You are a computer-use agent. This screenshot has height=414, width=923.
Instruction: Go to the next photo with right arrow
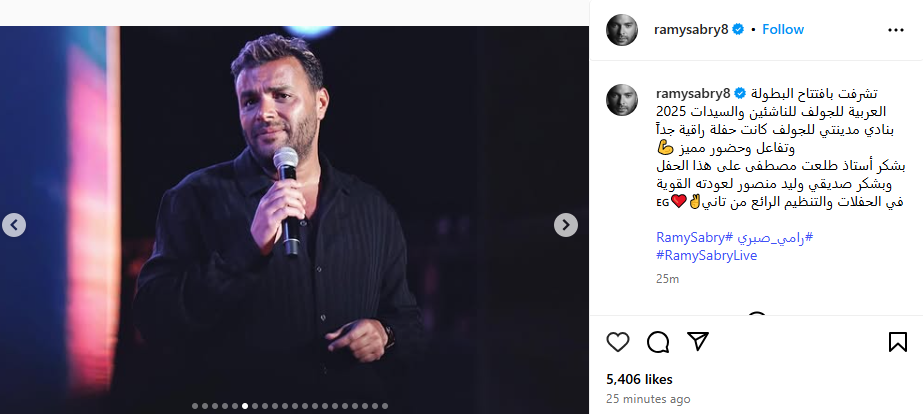tap(566, 224)
